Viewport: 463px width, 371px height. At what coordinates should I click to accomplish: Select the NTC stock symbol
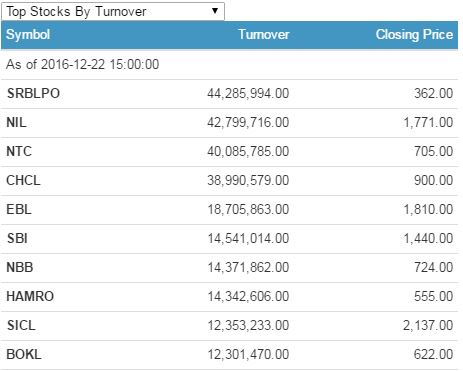coord(19,151)
